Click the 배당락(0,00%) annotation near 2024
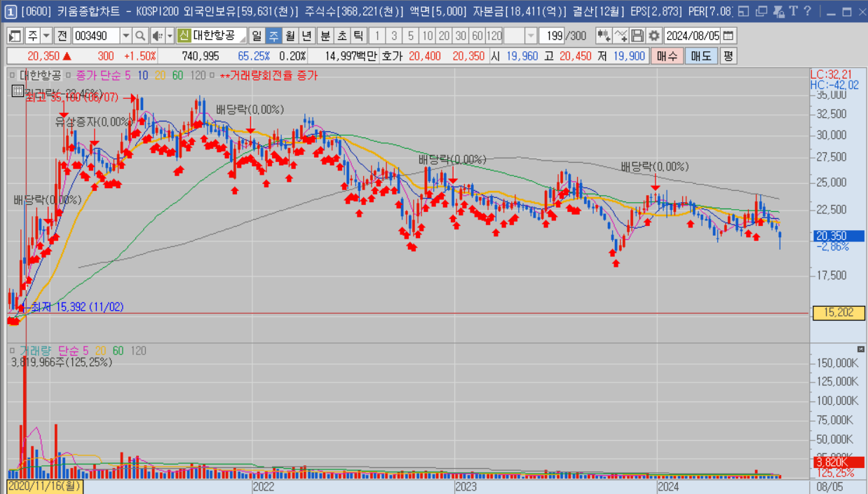This screenshot has height=494, width=868. 655,167
